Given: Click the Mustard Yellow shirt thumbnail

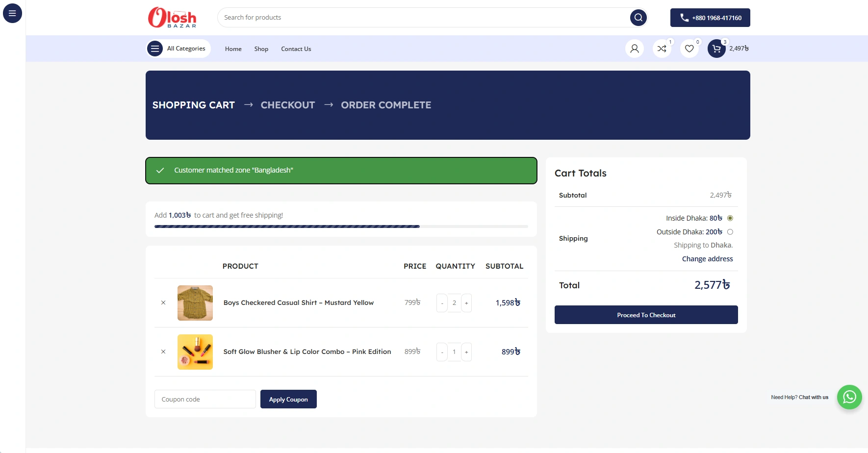Looking at the screenshot, I should point(195,303).
